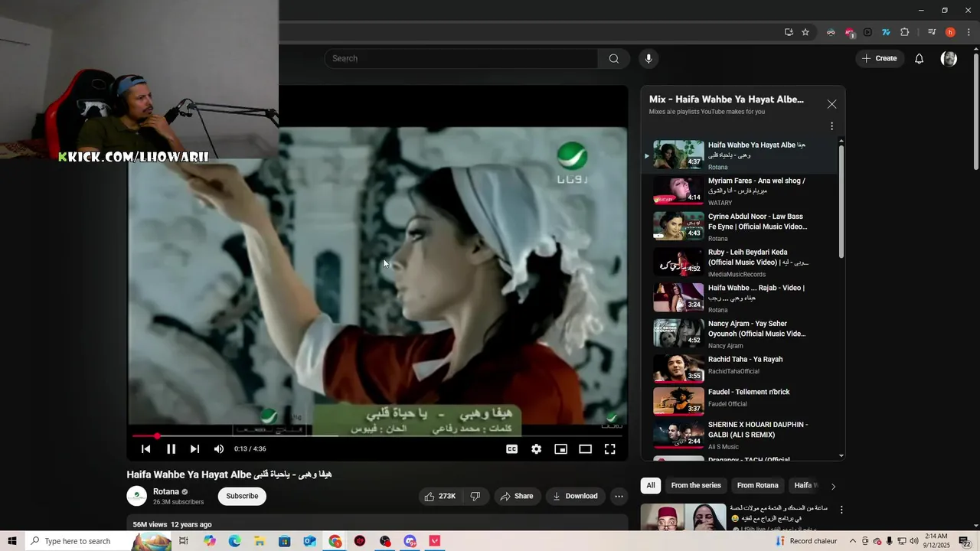Viewport: 980px width, 551px height.
Task: Start voice search with microphone icon
Action: pos(648,59)
